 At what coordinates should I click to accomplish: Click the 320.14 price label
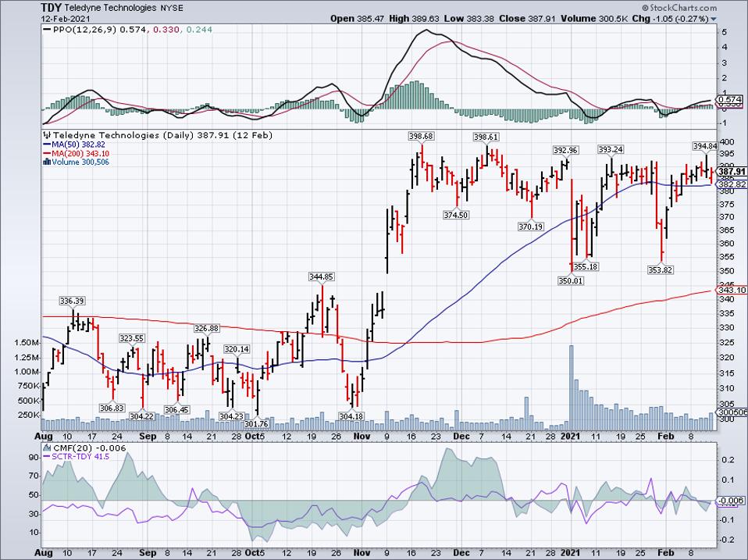[x=237, y=349]
